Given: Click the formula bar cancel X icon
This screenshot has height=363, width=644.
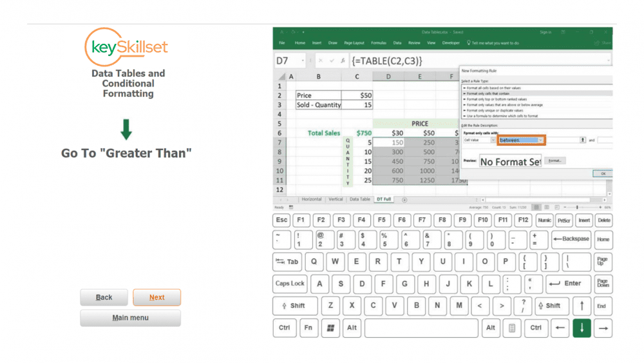Looking at the screenshot, I should click(x=320, y=61).
